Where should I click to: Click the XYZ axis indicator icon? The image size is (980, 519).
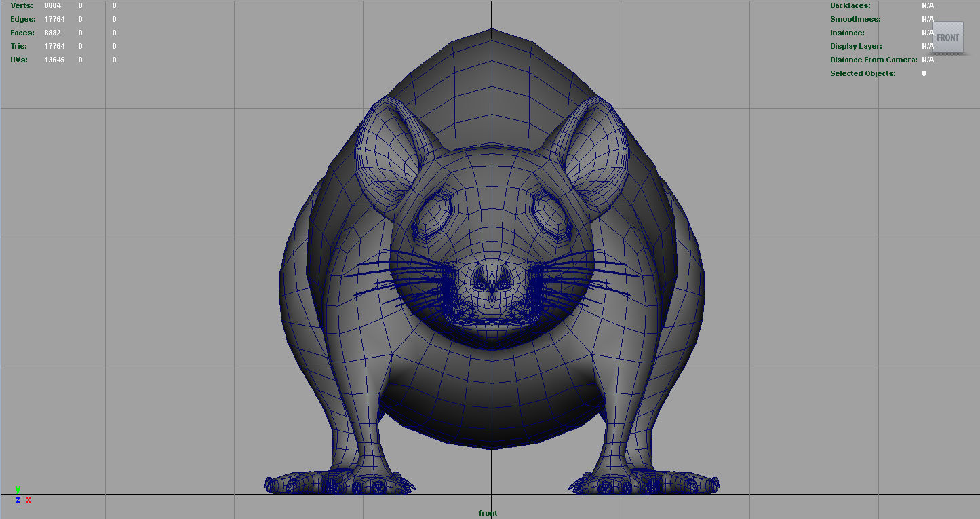click(22, 497)
